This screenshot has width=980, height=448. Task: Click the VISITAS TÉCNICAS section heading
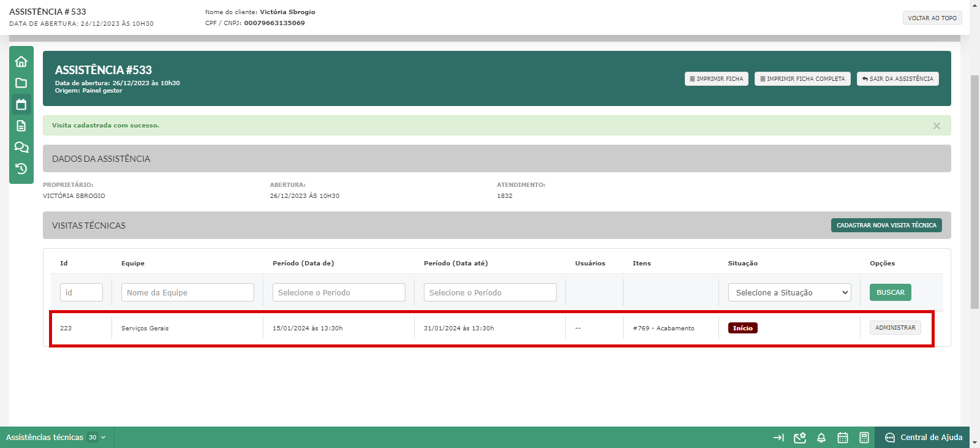click(x=89, y=226)
